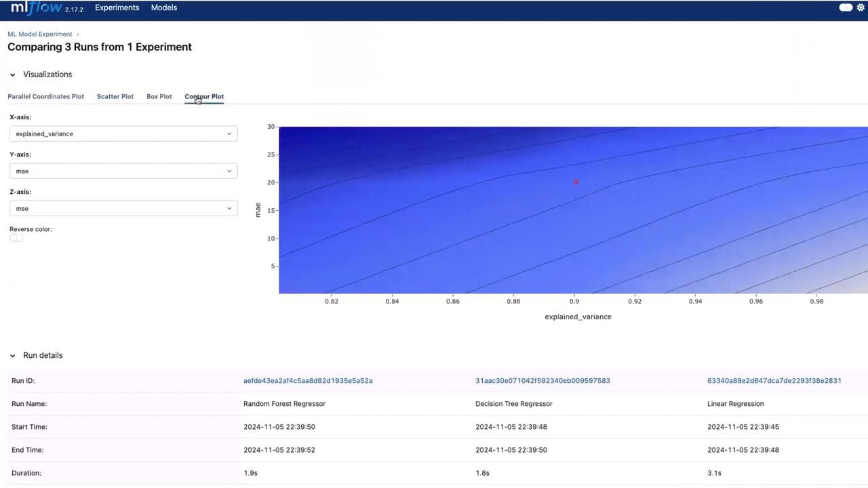Viewport: 868px width, 488px height.
Task: Open the Y-axis mae dropdown
Action: (123, 171)
